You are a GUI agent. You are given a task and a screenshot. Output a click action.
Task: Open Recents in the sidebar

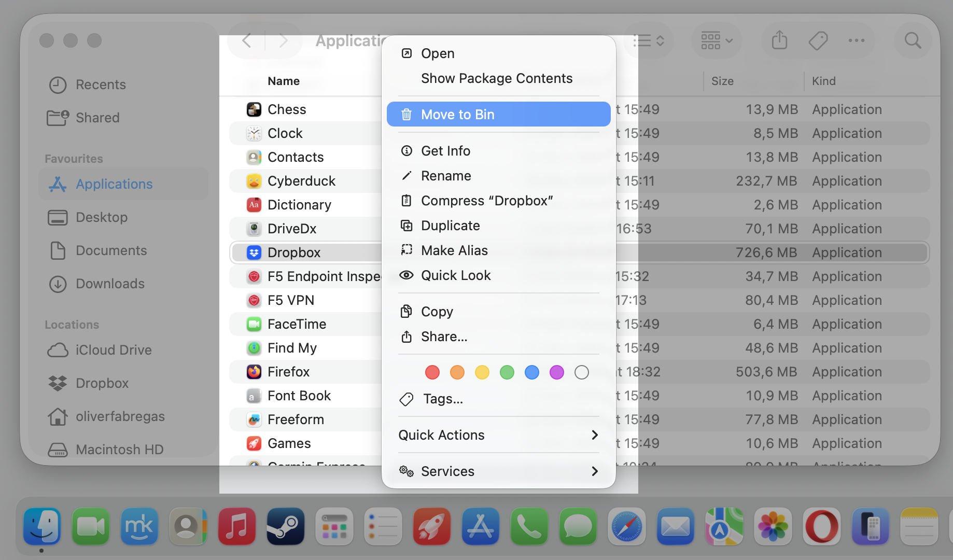click(123, 85)
